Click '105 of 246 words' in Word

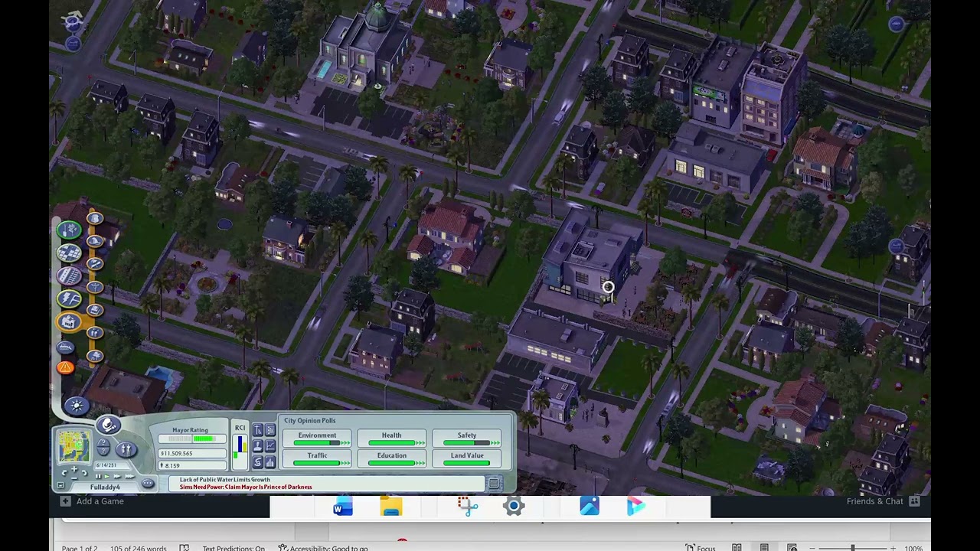138,548
